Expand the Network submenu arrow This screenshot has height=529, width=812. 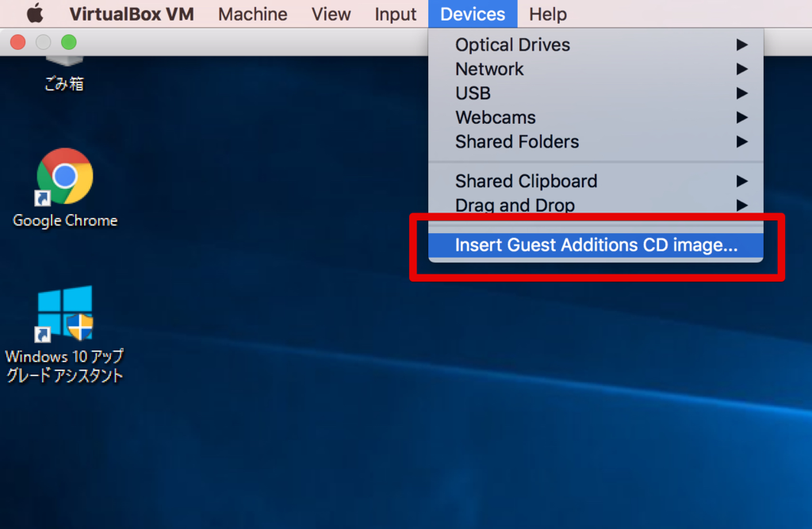click(x=741, y=69)
